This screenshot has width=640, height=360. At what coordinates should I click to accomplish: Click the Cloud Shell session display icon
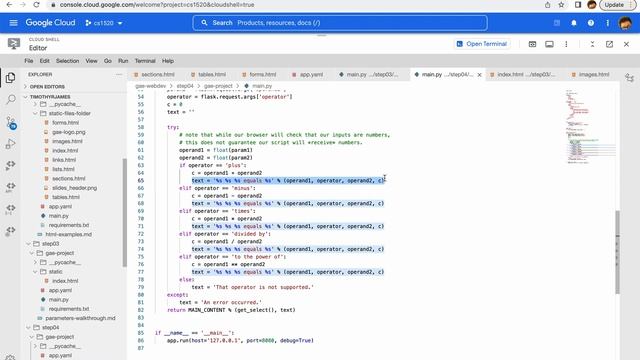(549, 44)
